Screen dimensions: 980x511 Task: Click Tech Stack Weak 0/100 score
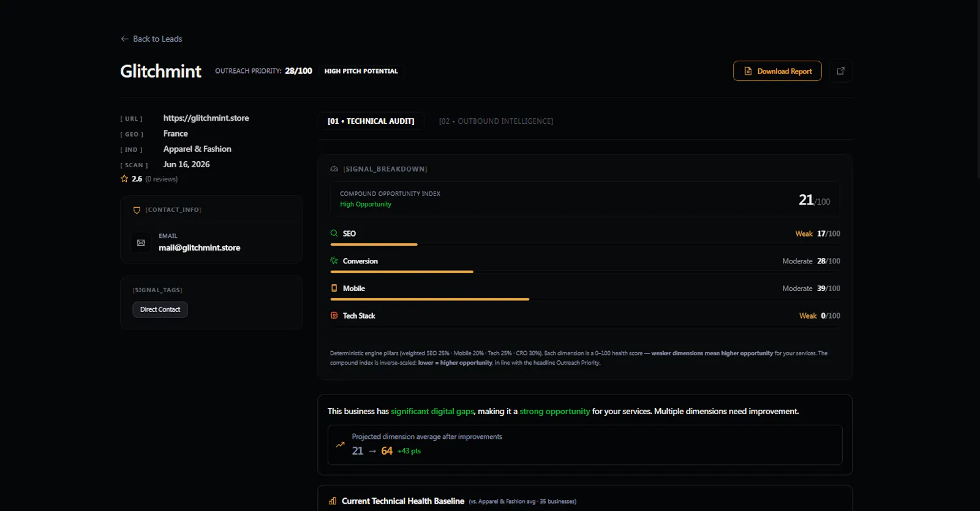tap(820, 316)
